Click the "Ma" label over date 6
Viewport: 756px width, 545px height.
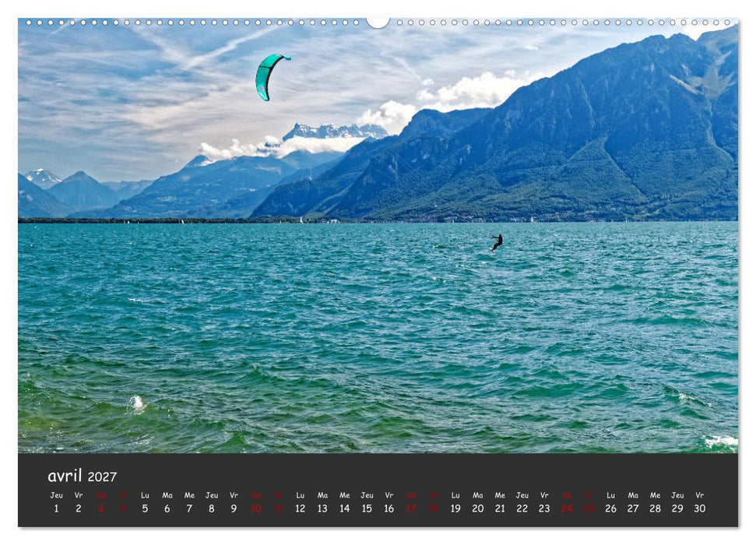tap(167, 495)
